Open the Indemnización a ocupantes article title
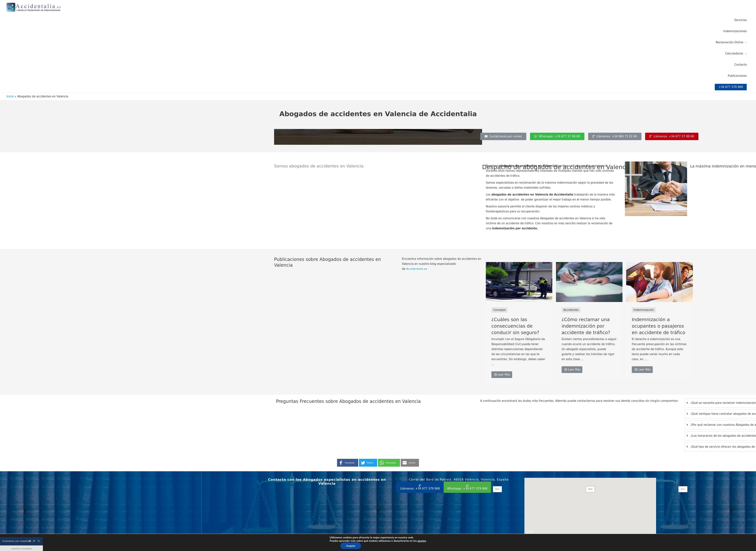 coord(658,326)
